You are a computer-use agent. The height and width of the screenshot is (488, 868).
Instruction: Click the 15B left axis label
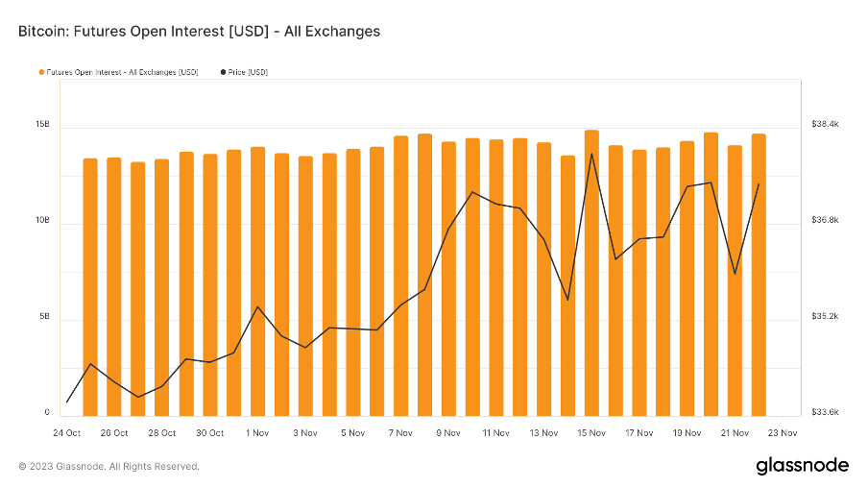click(x=41, y=125)
